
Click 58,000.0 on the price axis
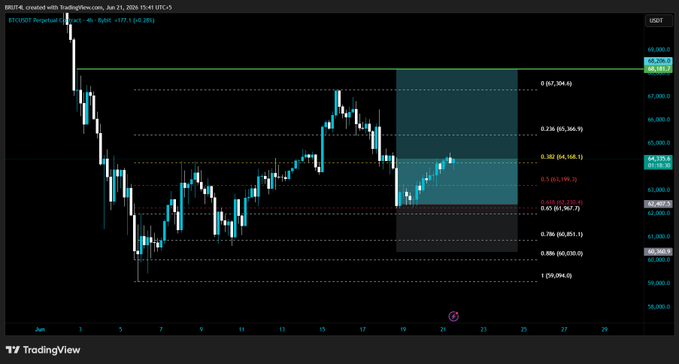(x=659, y=306)
